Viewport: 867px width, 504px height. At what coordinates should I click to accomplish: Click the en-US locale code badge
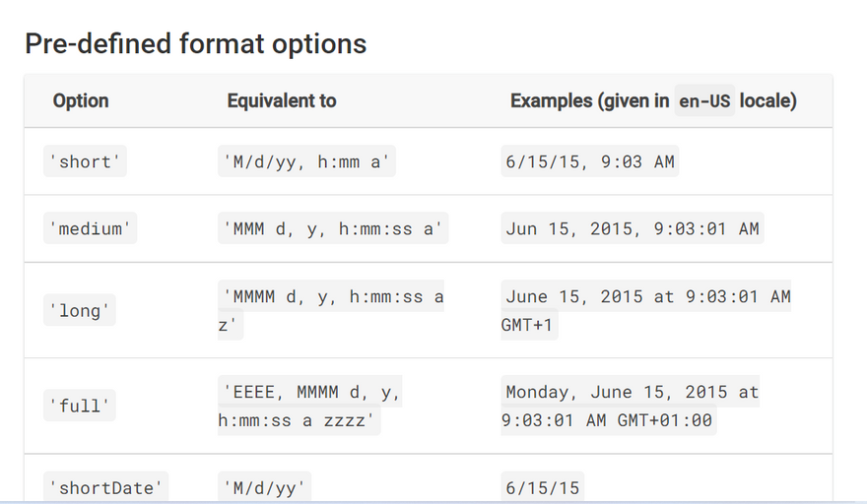[x=705, y=100]
